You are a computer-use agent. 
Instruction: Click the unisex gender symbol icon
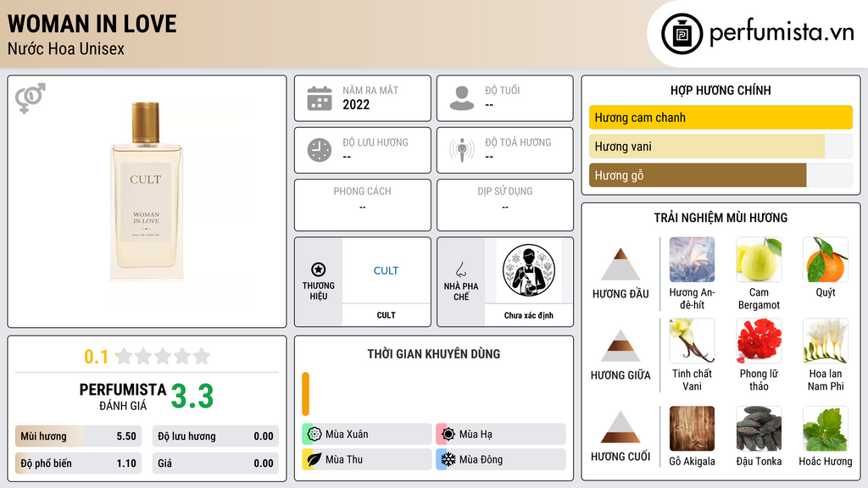[31, 98]
